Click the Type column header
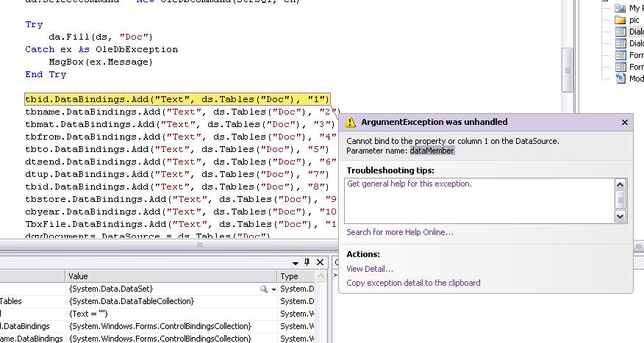 (290, 276)
